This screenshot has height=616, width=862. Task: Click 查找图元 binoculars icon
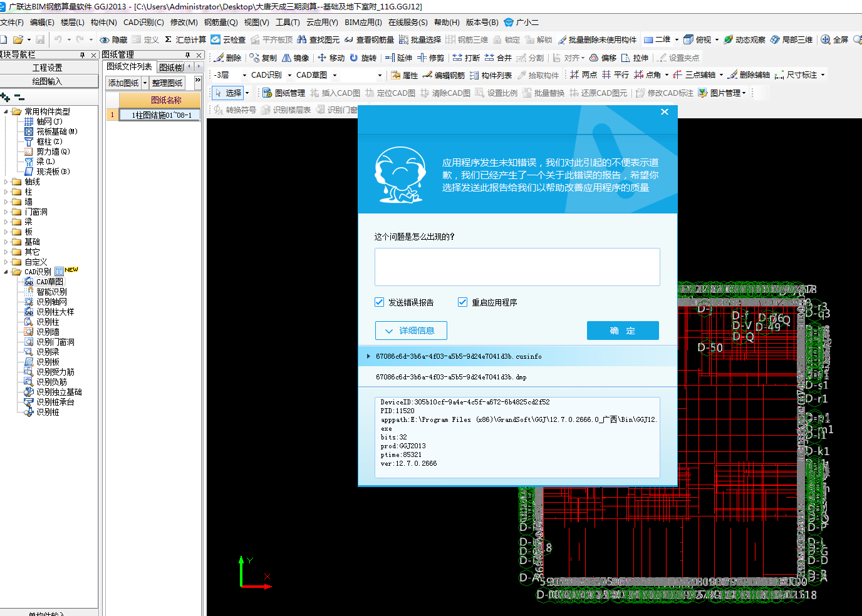coord(302,39)
